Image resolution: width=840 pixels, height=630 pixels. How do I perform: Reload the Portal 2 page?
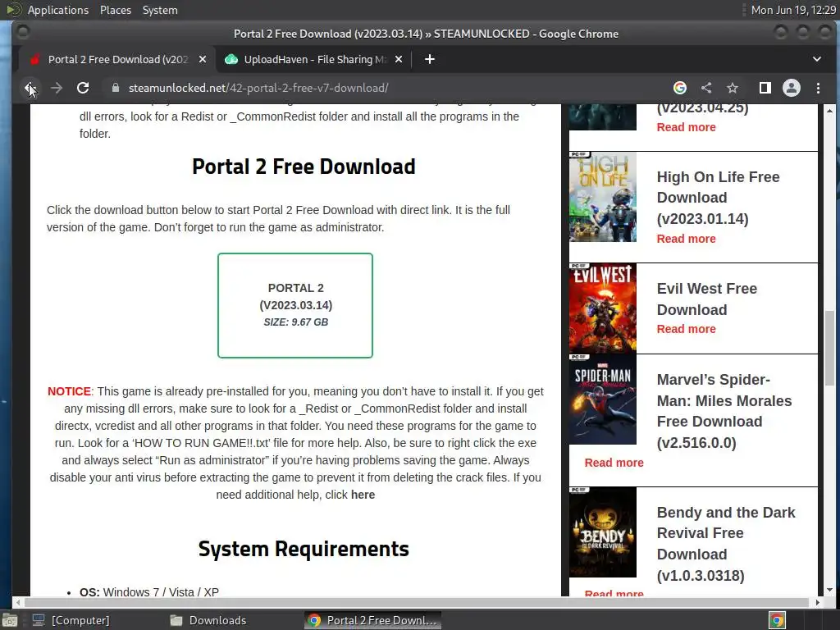(x=83, y=88)
